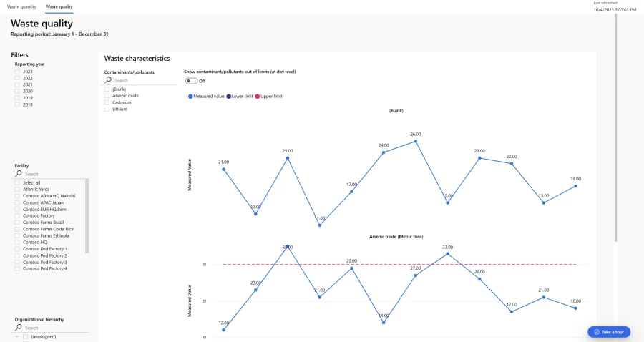Open the Waste quality tab
The height and width of the screenshot is (342, 644).
tap(59, 6)
